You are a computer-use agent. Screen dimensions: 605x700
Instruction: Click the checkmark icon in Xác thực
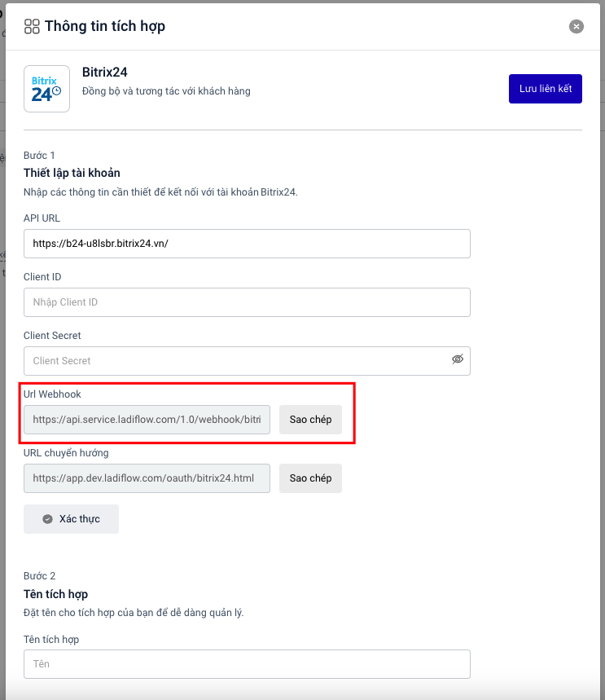click(47, 519)
